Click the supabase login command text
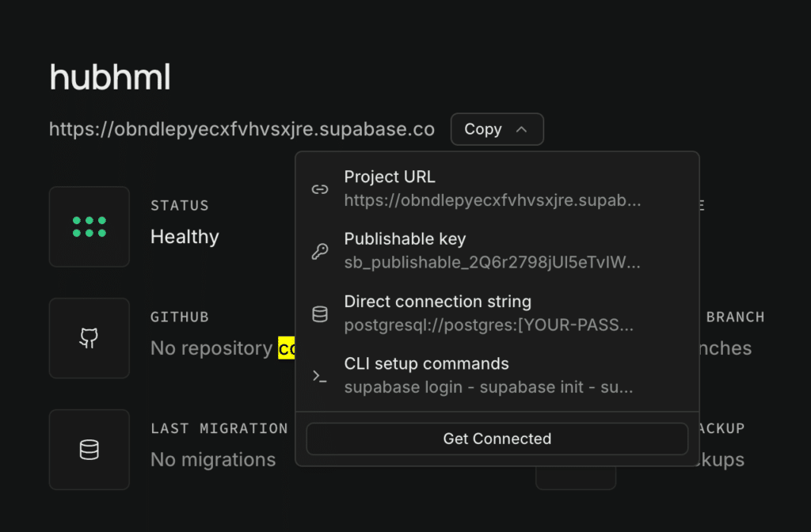This screenshot has width=811, height=532. click(489, 387)
